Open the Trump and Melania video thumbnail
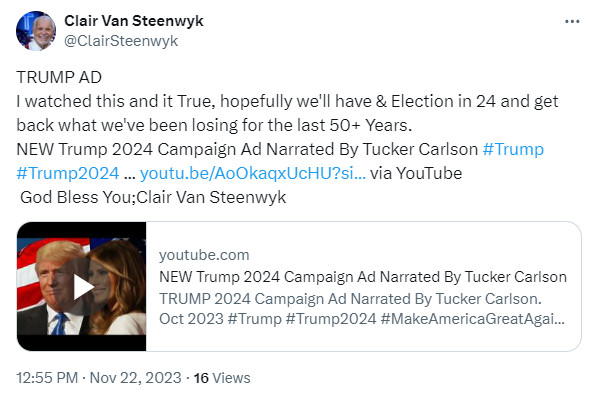Screen dimensions: 597x395 (x=81, y=286)
